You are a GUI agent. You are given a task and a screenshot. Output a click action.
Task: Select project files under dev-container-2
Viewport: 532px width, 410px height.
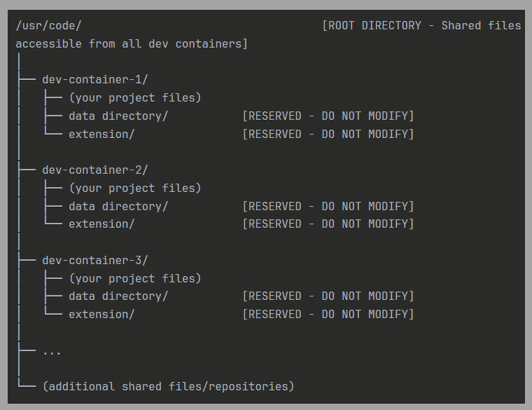134,188
